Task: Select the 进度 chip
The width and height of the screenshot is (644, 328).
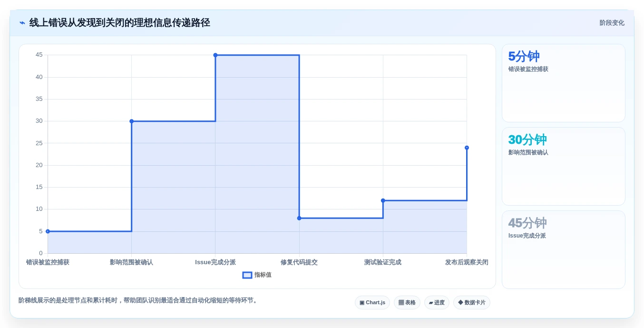Action: (437, 303)
